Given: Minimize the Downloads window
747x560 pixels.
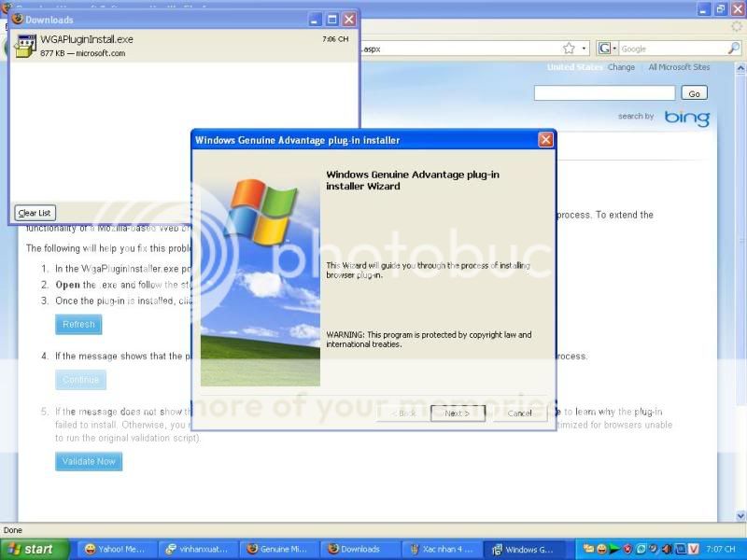Looking at the screenshot, I should click(315, 20).
